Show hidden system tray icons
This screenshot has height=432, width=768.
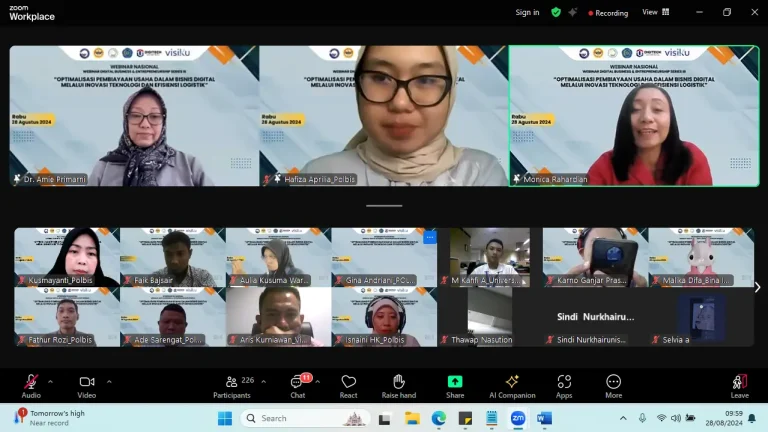pos(623,418)
